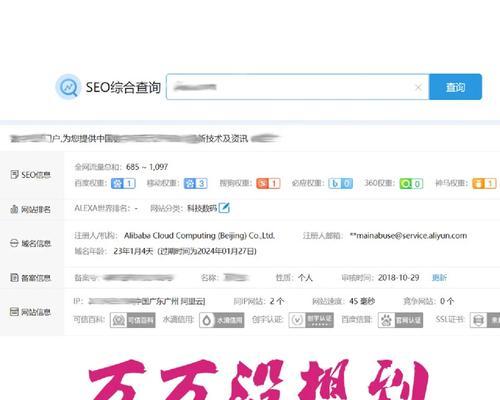Click the Bing weight badge showing 0
The image size is (500, 400).
coord(341,183)
